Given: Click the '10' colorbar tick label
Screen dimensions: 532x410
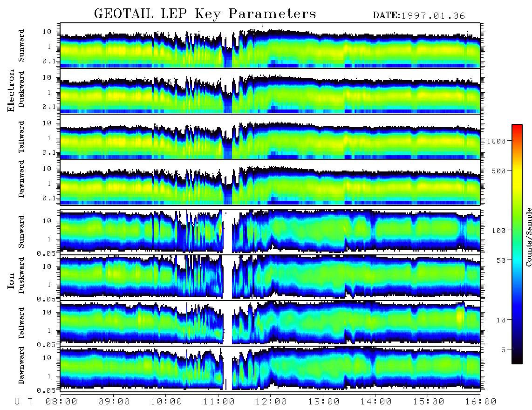Looking at the screenshot, I should tap(500, 320).
